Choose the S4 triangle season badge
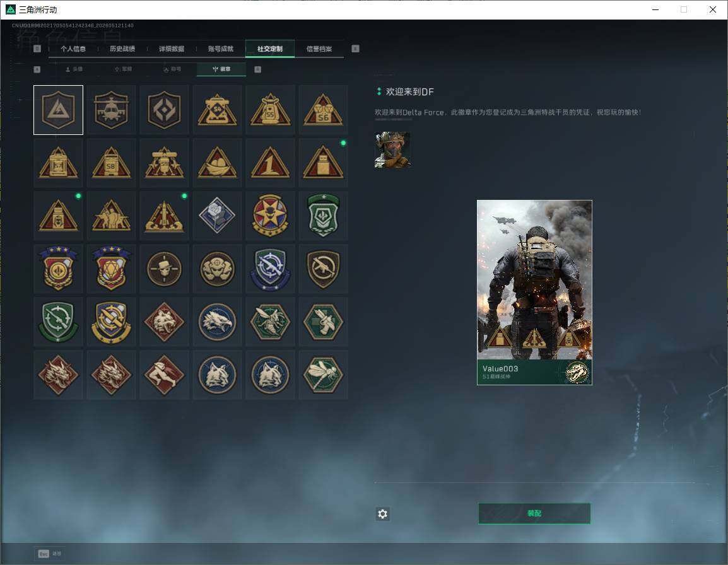 [x=217, y=110]
